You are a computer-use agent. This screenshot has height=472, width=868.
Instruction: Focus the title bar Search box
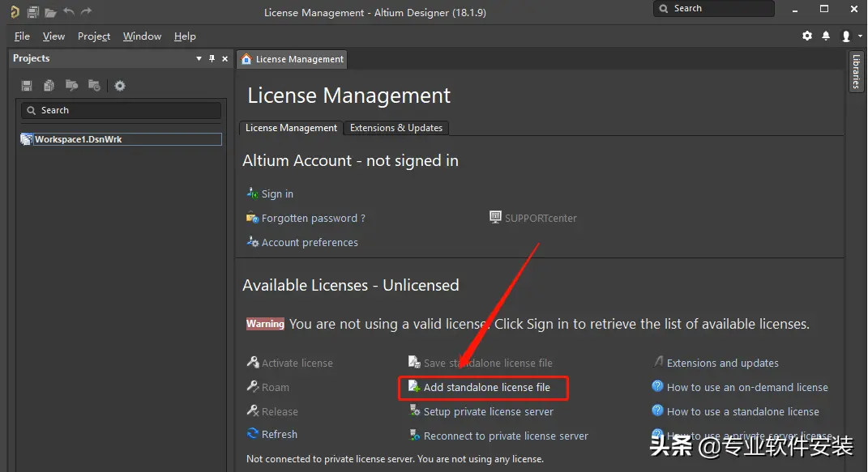click(713, 8)
